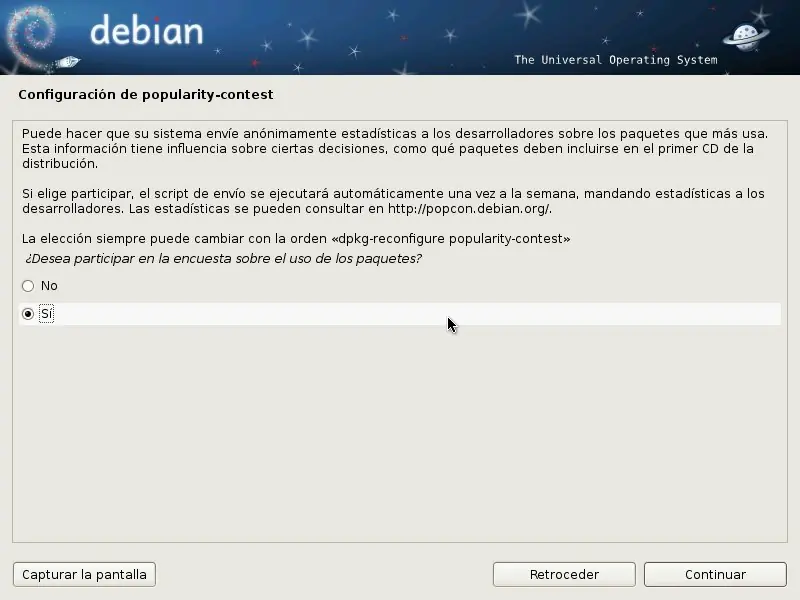The height and width of the screenshot is (600, 800).
Task: Click the debian wordmark in the banner
Action: tap(150, 35)
